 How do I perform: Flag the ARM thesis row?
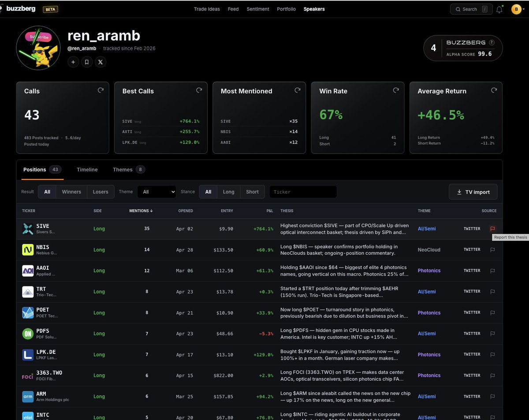[492, 397]
